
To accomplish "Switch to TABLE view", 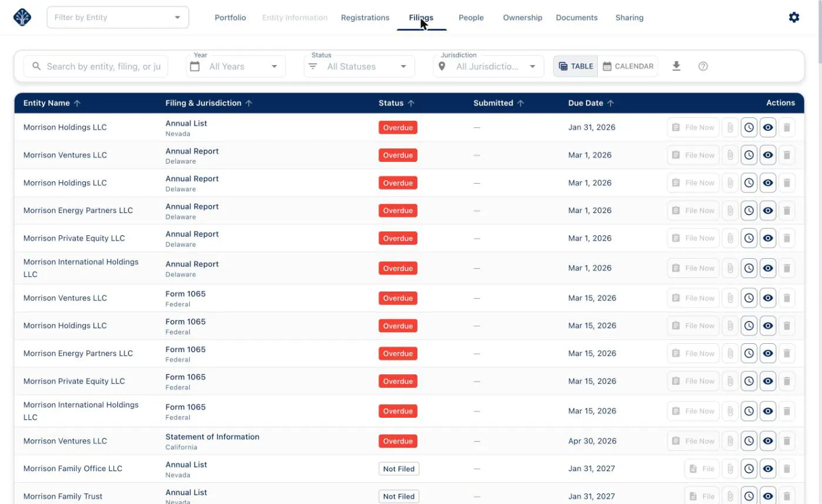I will (x=575, y=66).
